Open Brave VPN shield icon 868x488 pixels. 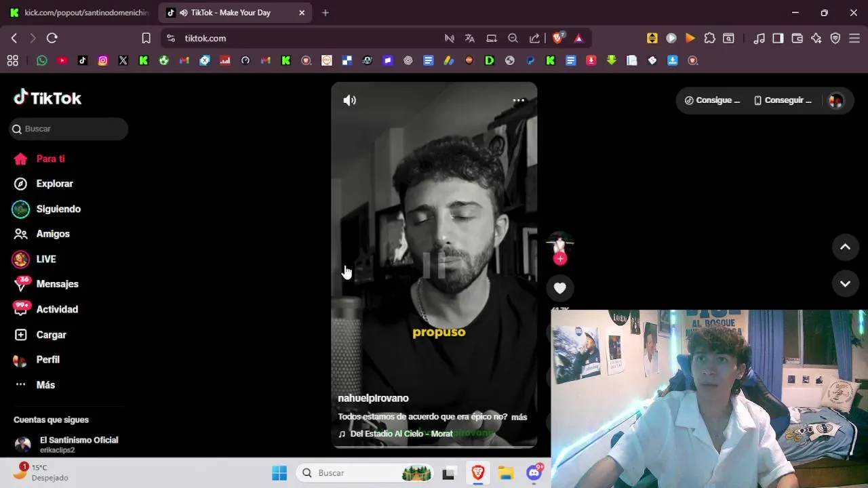click(835, 38)
